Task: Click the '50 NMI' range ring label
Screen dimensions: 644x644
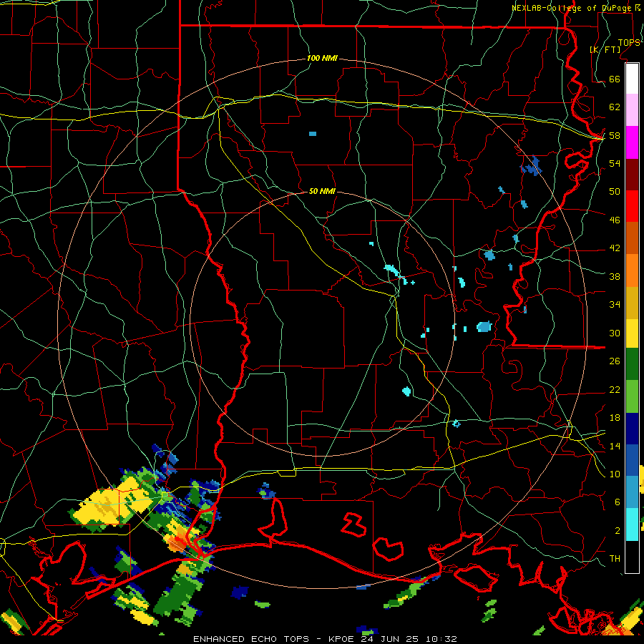Action: tap(322, 191)
